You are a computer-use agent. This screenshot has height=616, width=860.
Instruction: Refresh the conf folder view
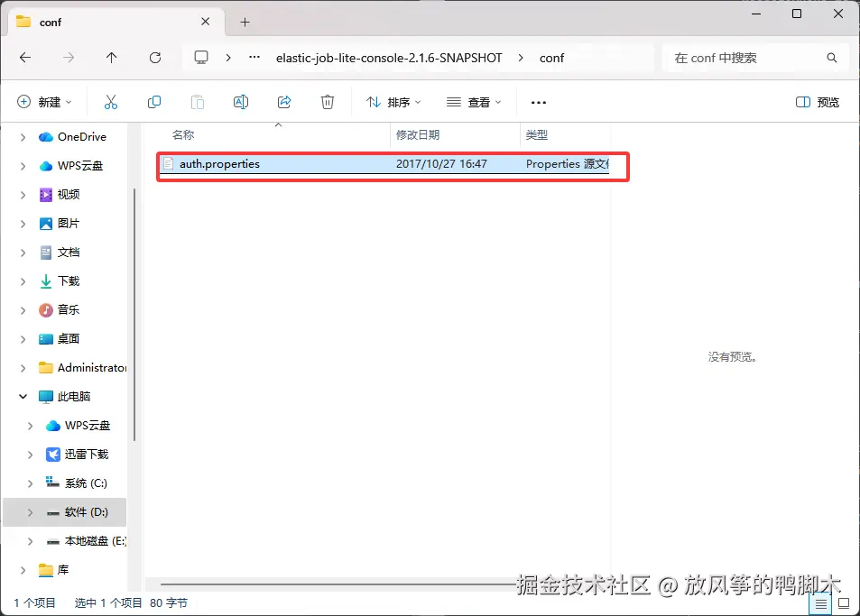coord(155,58)
